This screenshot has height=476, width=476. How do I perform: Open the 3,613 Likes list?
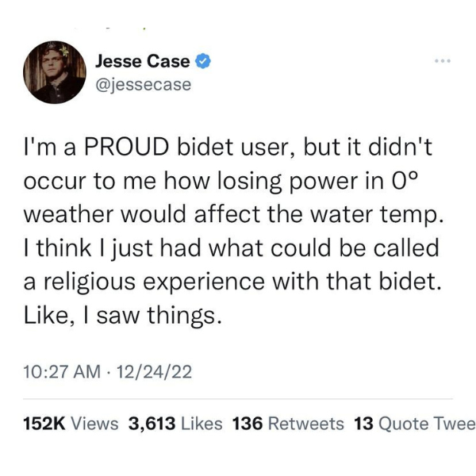coord(175,423)
